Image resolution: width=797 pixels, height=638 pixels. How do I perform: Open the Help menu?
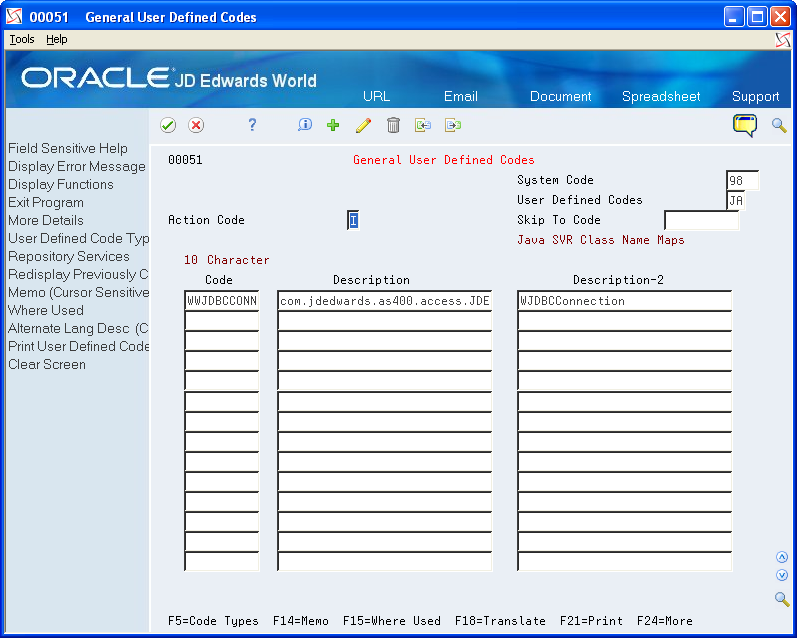tap(56, 39)
